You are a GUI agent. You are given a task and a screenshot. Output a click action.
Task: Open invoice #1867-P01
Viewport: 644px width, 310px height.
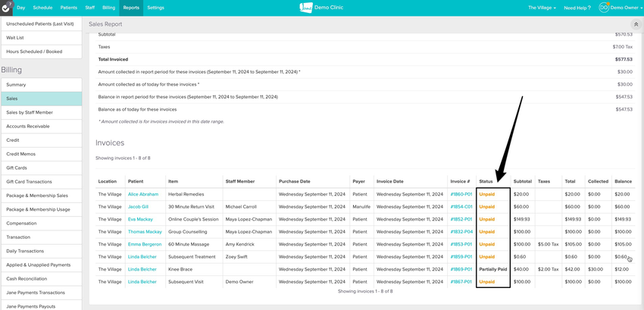pyautogui.click(x=461, y=282)
